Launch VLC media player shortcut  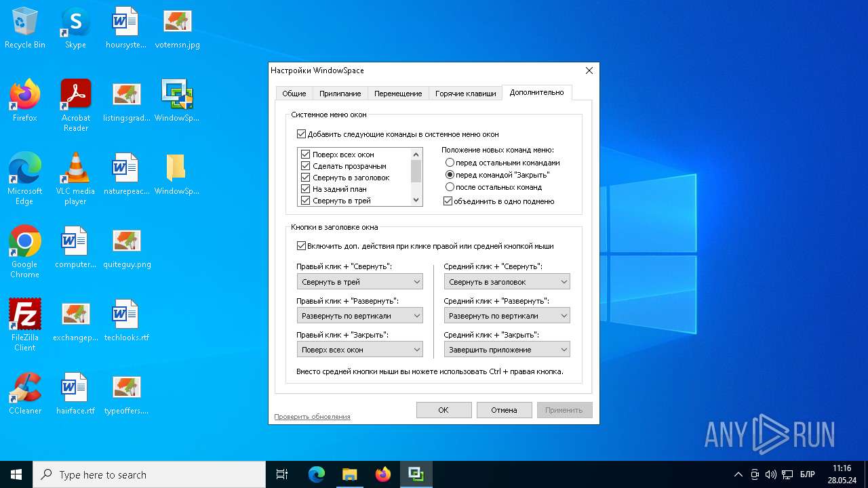pyautogui.click(x=75, y=178)
